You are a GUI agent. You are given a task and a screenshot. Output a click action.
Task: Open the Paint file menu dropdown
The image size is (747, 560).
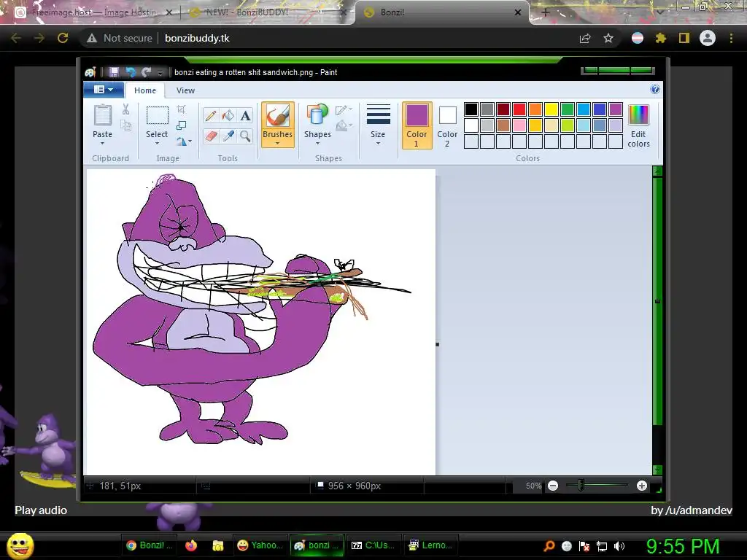pos(104,90)
